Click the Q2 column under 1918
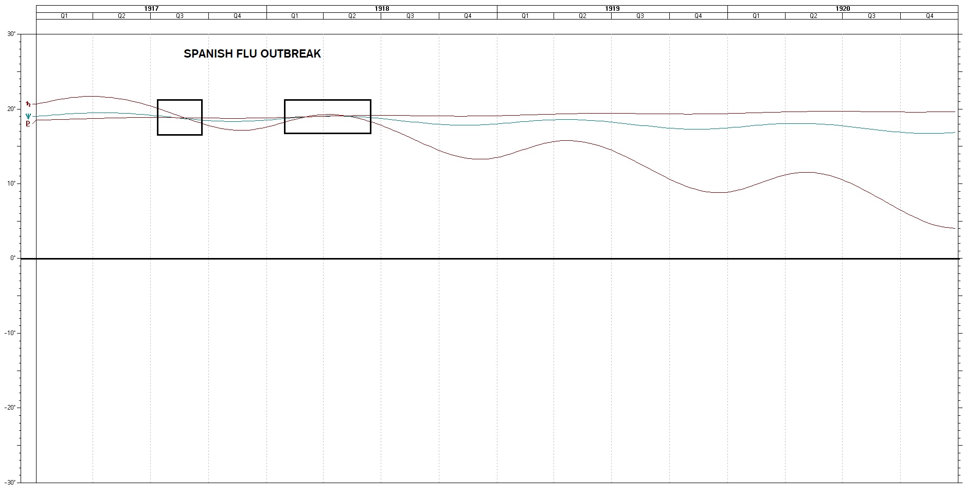The image size is (980, 497). (x=352, y=16)
